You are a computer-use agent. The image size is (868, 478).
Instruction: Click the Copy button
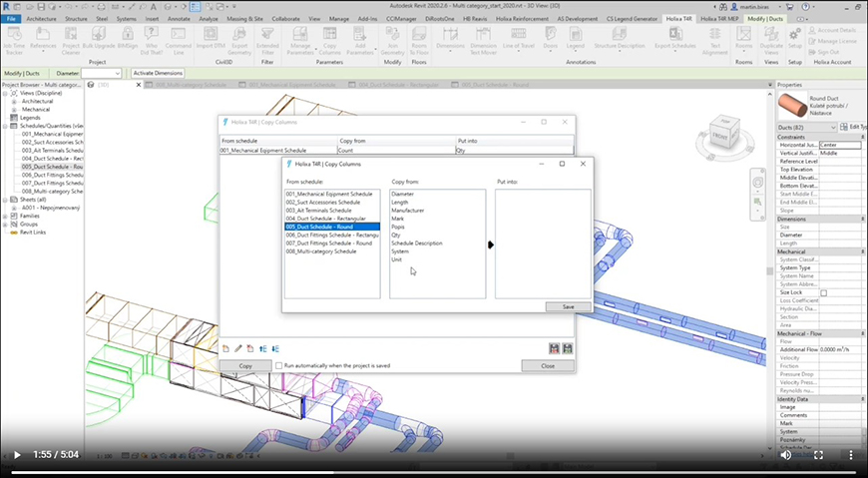pos(245,365)
